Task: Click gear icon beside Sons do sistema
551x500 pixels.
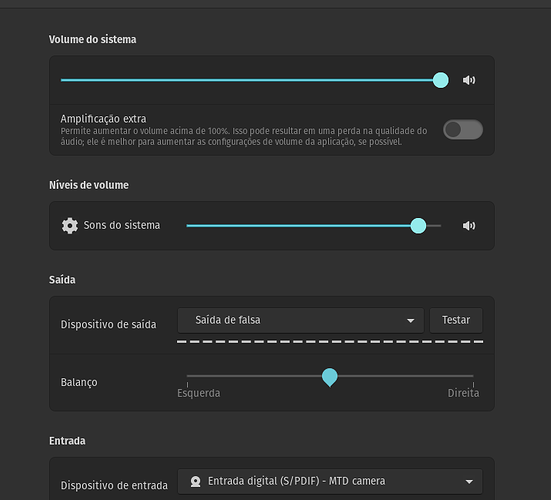Action: coord(70,226)
